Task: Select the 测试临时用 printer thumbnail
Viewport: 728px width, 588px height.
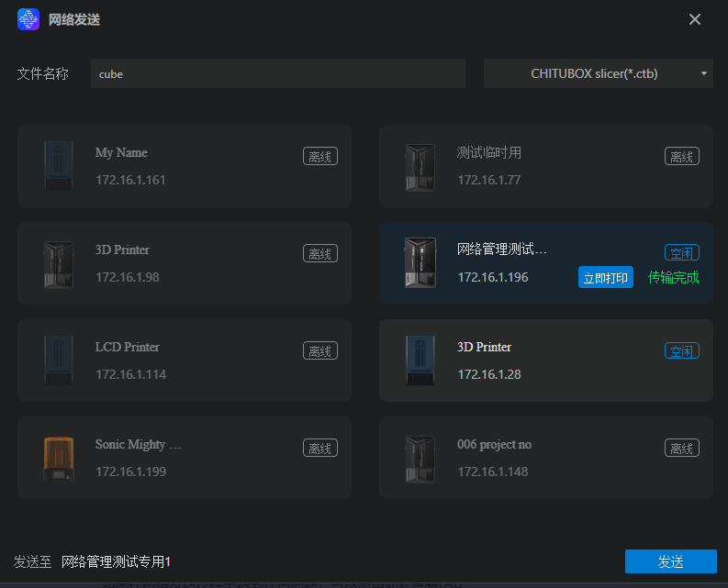Action: [x=420, y=168]
